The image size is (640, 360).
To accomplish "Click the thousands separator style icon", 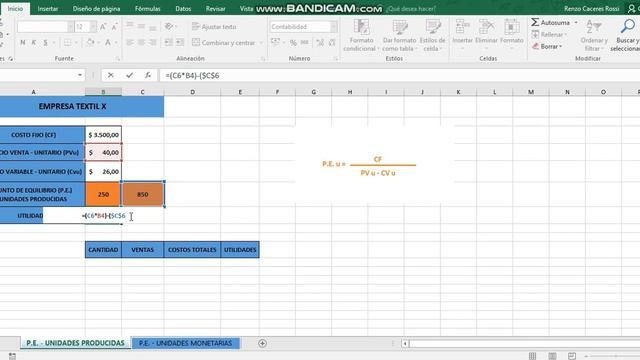I will [304, 42].
